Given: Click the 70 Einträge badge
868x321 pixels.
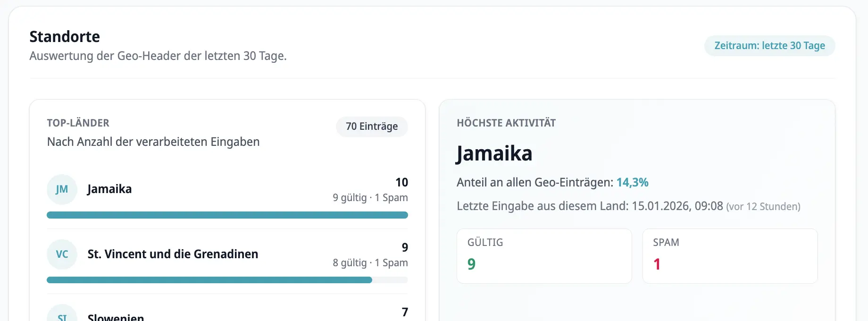Looking at the screenshot, I should point(371,127).
